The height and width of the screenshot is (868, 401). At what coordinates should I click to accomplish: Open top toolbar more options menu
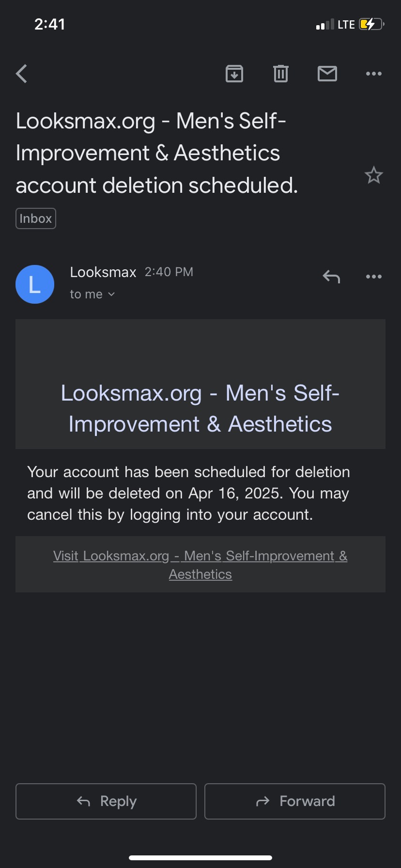(374, 74)
